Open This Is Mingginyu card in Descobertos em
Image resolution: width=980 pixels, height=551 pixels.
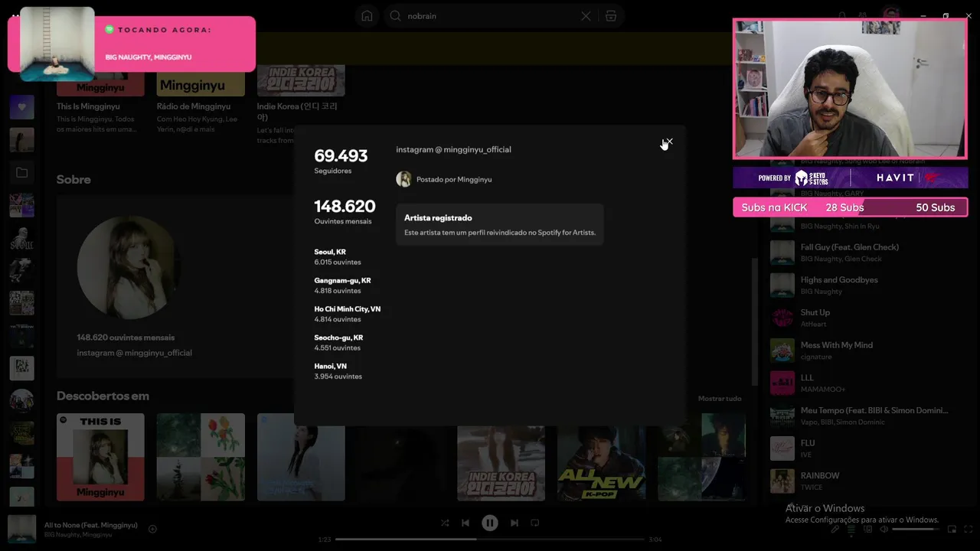tap(100, 457)
